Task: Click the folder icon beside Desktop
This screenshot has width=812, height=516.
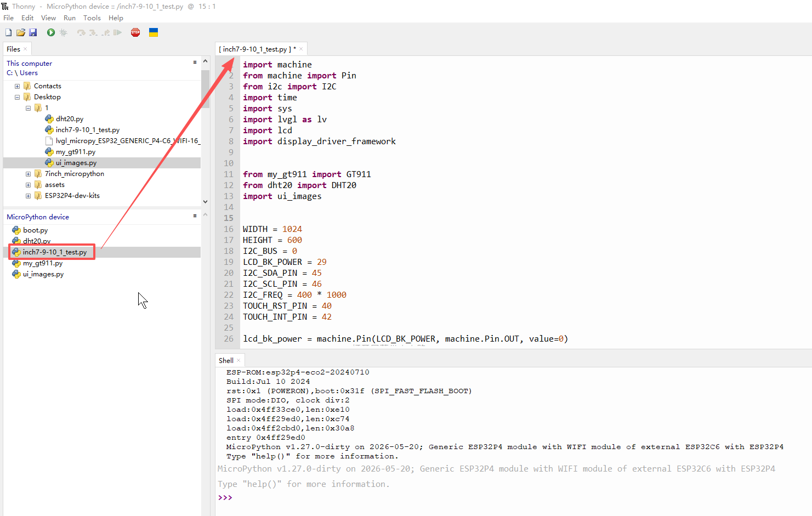Action: tap(27, 97)
